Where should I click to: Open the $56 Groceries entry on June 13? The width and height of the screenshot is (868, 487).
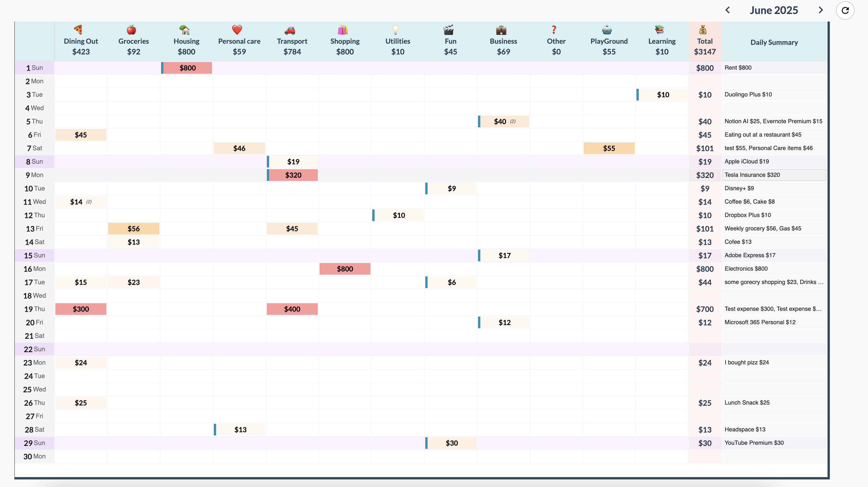click(x=134, y=229)
